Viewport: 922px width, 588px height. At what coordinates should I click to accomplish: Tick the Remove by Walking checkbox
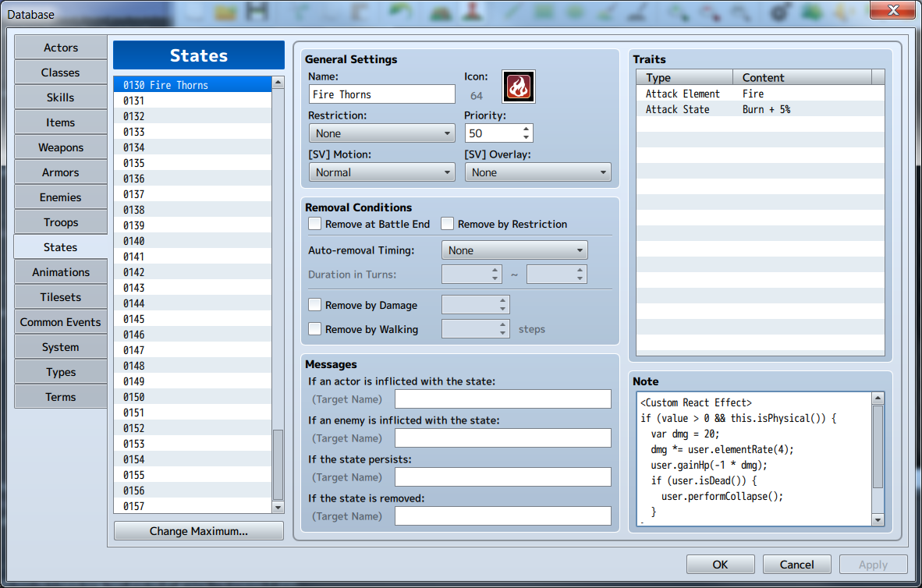click(x=315, y=329)
